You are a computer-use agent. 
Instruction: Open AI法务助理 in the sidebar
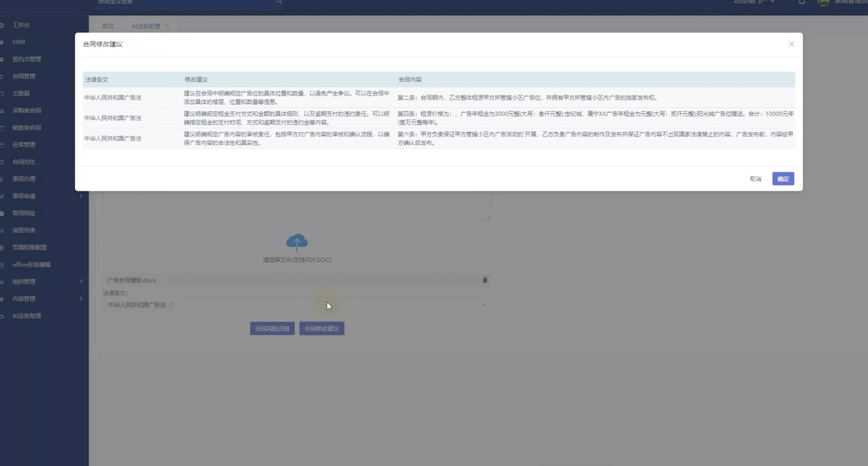(27, 316)
